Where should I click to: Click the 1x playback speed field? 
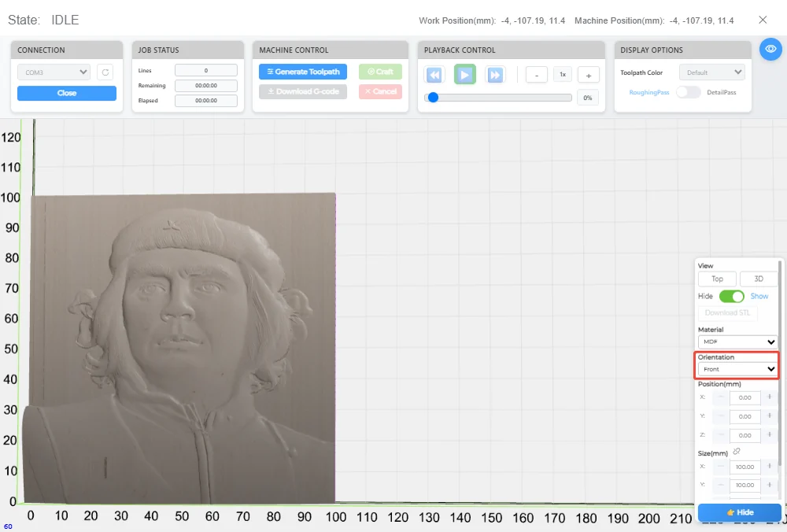(563, 75)
